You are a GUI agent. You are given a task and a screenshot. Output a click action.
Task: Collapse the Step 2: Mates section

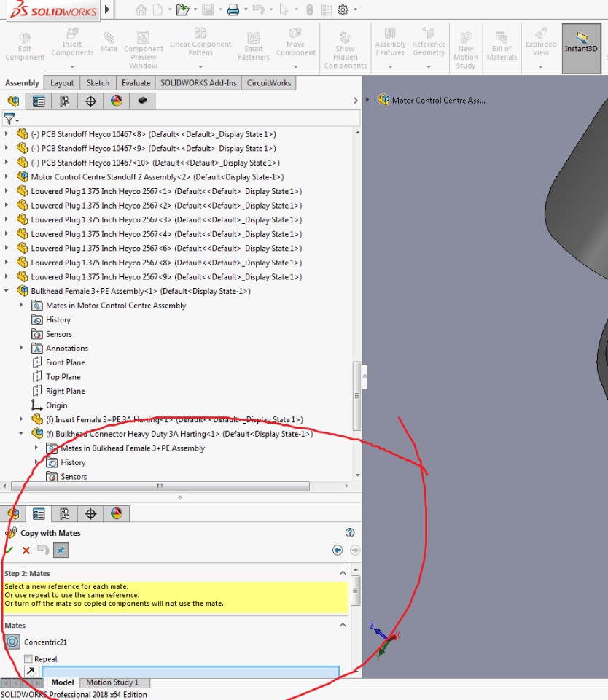point(343,573)
